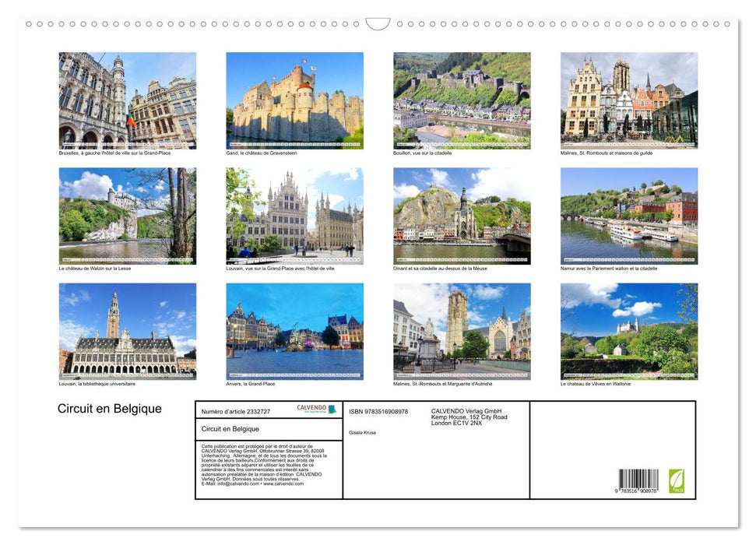Click caption 'Louvain, vue sur la Grand-Place'
This screenshot has width=756, height=545.
click(x=280, y=268)
